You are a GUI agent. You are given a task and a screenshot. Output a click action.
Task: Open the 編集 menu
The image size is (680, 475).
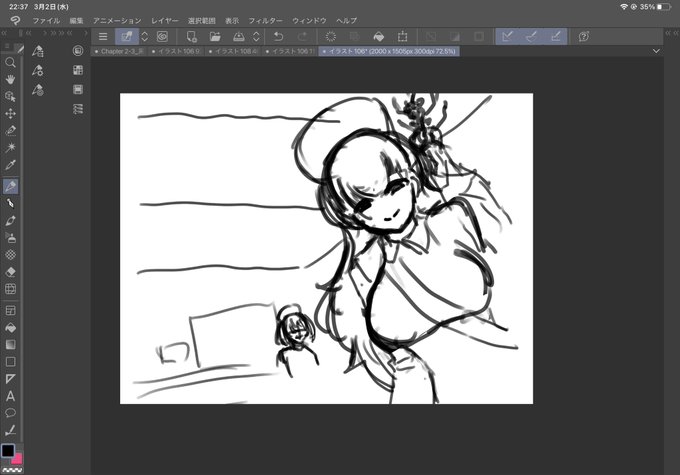pyautogui.click(x=76, y=20)
